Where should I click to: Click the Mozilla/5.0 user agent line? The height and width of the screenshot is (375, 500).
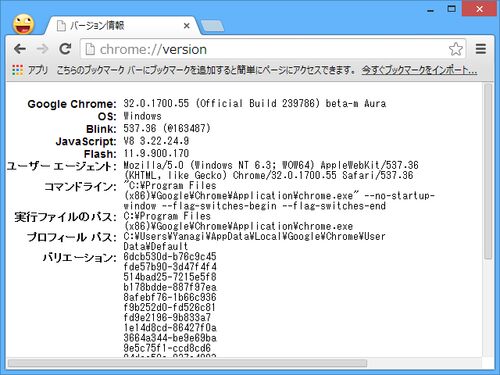[271, 165]
